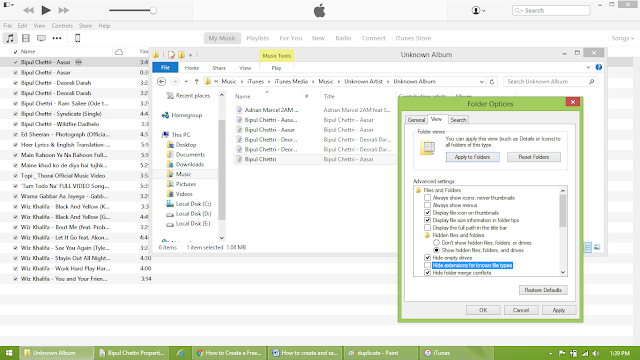Image resolution: width=640 pixels, height=360 pixels.
Task: Click the Explorer Back arrow button
Action: (x=162, y=82)
